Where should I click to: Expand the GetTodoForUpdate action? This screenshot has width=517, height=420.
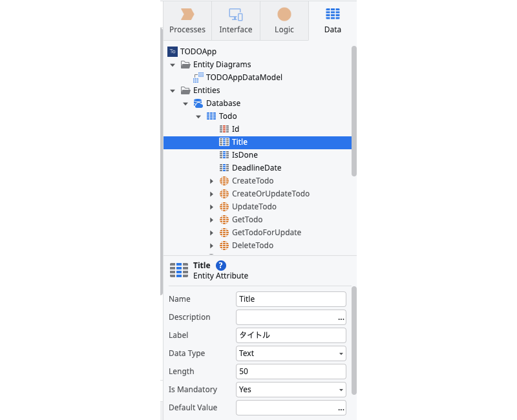pyautogui.click(x=212, y=233)
